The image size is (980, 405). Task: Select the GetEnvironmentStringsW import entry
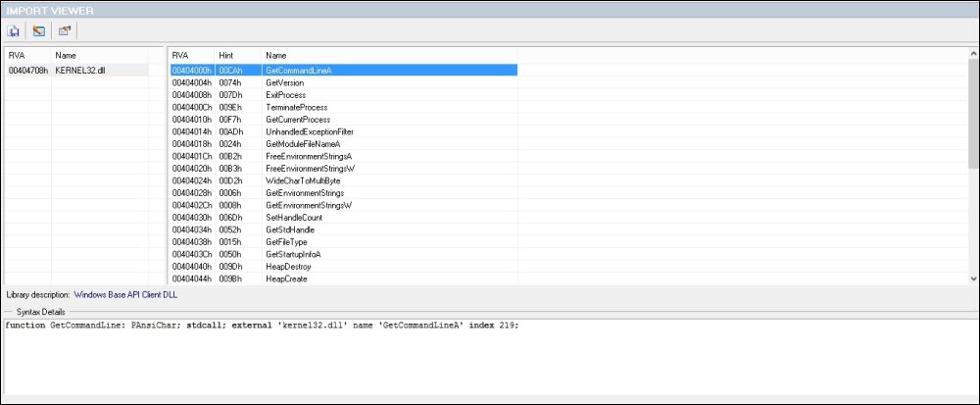click(x=310, y=205)
